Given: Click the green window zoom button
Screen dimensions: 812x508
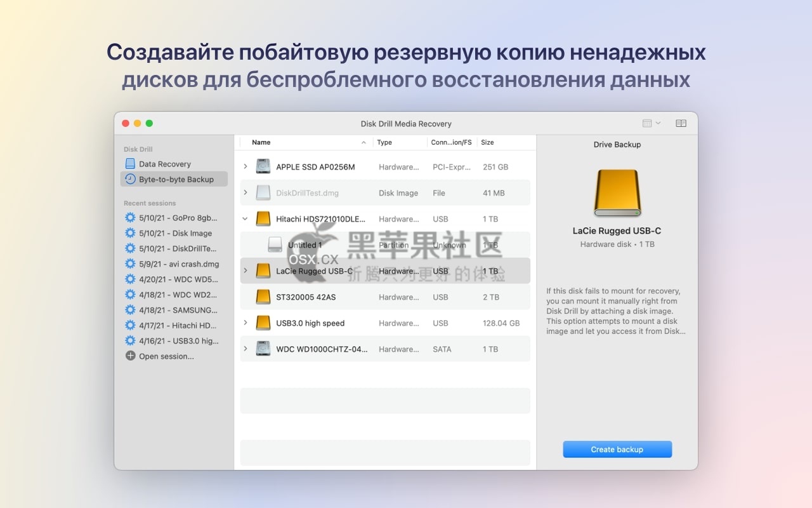Looking at the screenshot, I should [x=149, y=123].
